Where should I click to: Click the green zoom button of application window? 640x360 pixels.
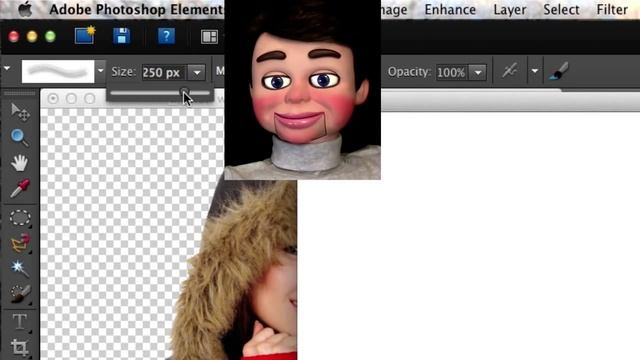[x=50, y=37]
